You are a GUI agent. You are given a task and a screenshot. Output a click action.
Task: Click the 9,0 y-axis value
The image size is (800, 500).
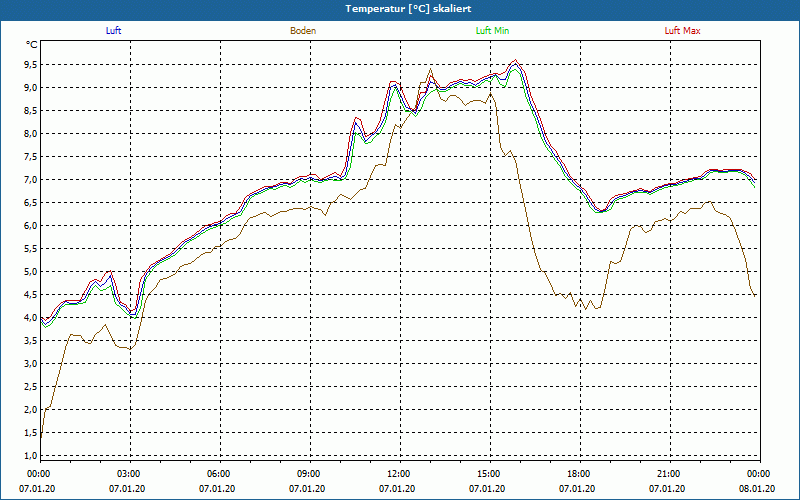click(x=31, y=88)
